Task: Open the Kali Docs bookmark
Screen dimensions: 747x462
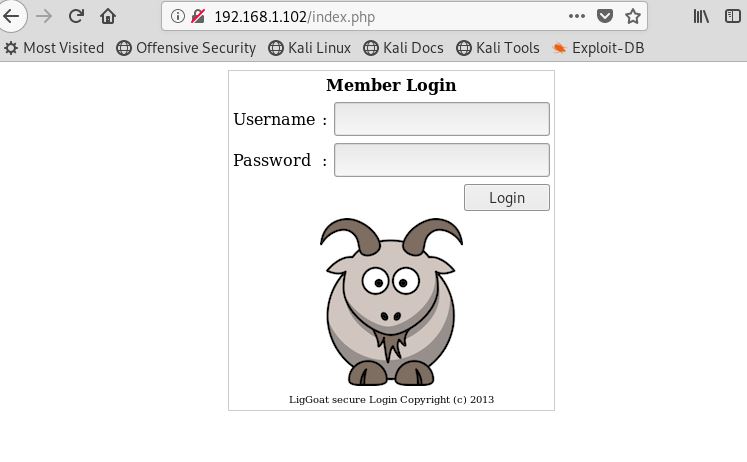Action: (x=404, y=48)
